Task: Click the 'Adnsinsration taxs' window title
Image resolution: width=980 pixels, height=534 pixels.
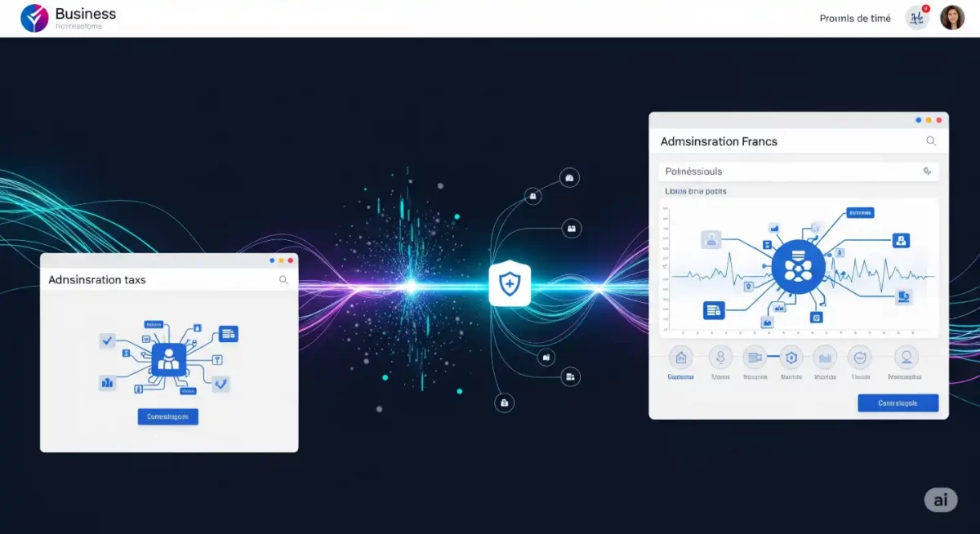Action: [x=97, y=279]
